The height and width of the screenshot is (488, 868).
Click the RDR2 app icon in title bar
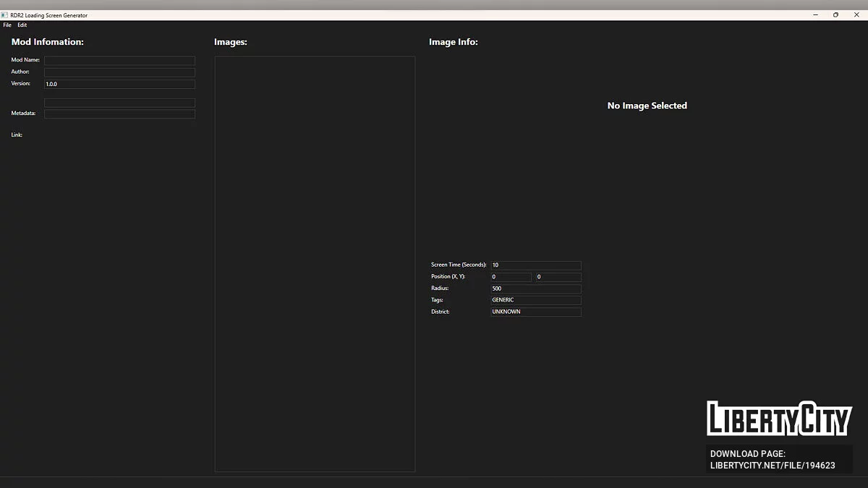coord(4,15)
